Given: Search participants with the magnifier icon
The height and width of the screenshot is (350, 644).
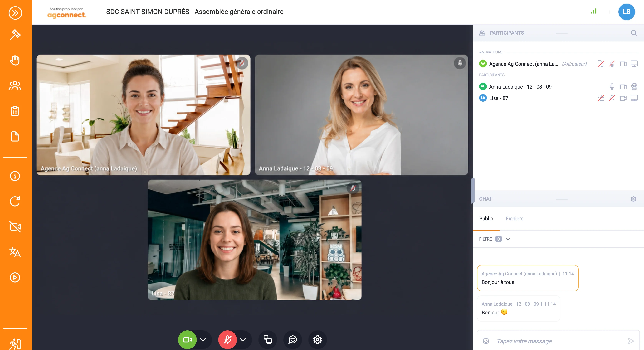Looking at the screenshot, I should [x=633, y=33].
